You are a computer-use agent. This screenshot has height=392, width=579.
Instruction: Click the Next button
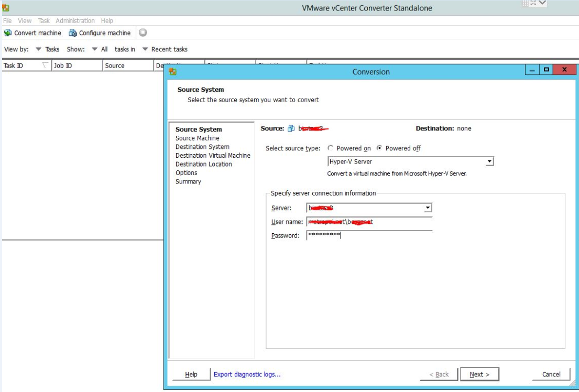(x=479, y=374)
